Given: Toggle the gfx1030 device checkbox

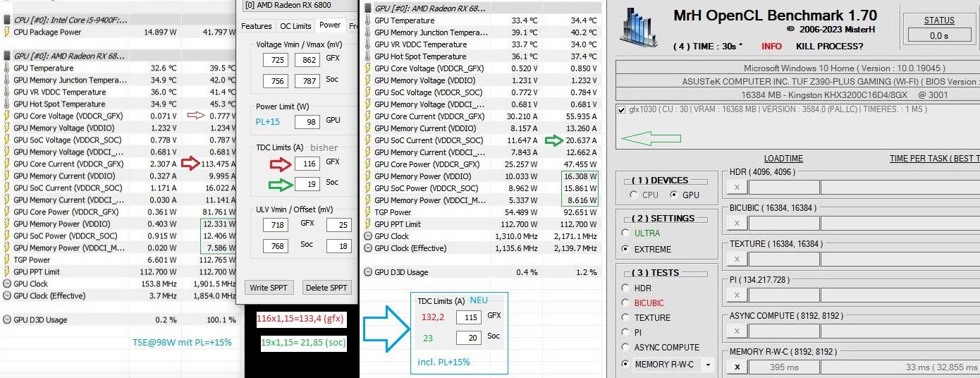Looking at the screenshot, I should [x=621, y=110].
